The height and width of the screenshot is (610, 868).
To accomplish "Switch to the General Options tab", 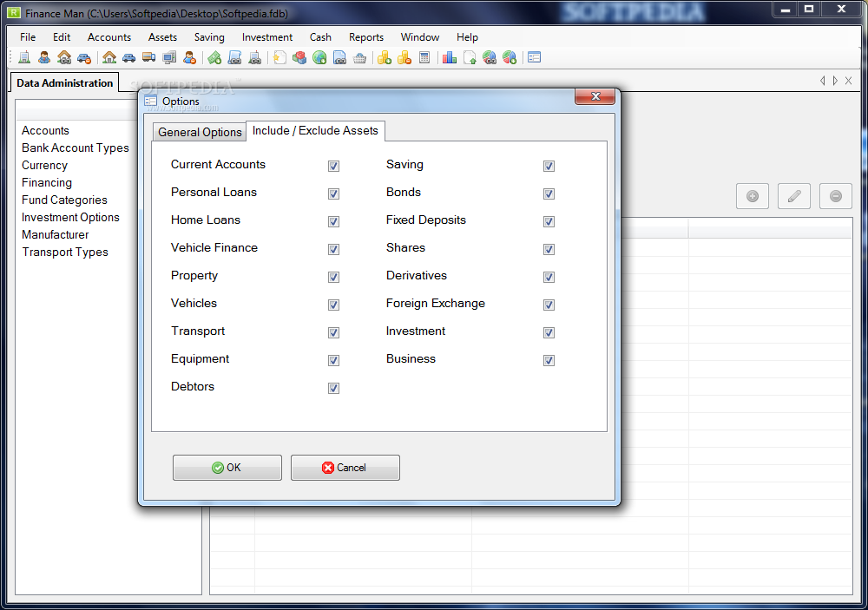I will pyautogui.click(x=200, y=132).
